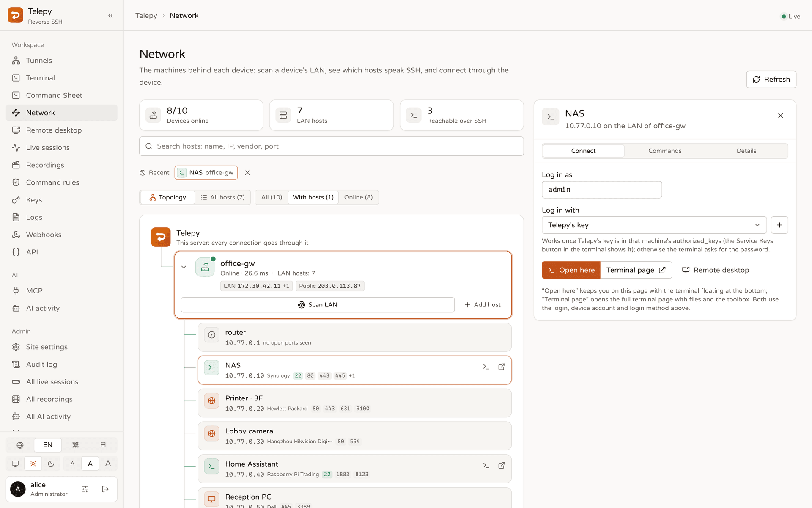
Task: Switch language to Traditional Chinese 繁
Action: tap(75, 445)
